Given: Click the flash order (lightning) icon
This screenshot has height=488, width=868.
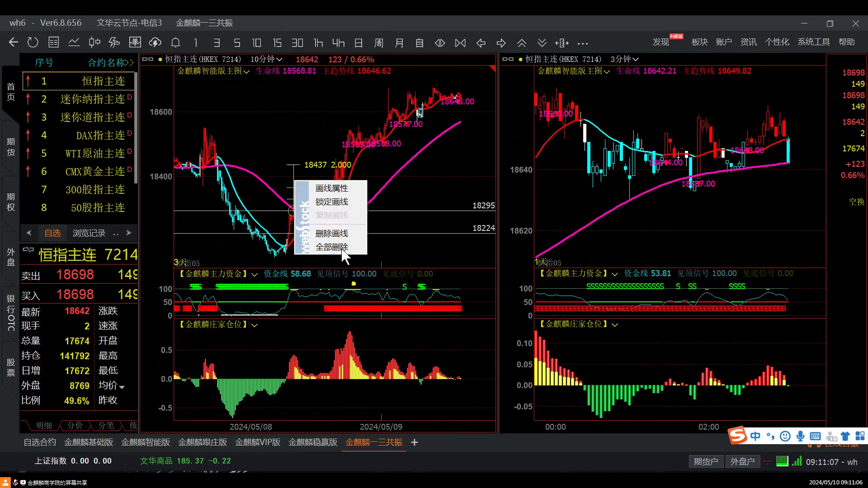Looking at the screenshot, I should click(x=114, y=42).
